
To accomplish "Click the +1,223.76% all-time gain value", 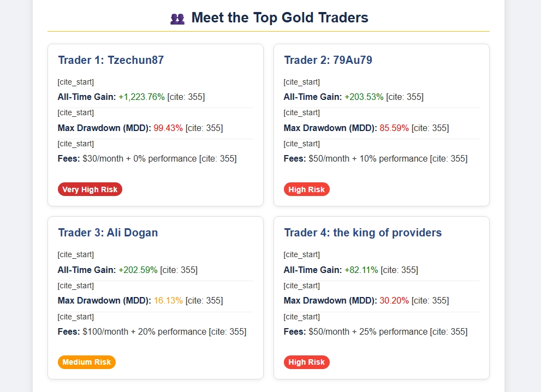I will click(141, 97).
